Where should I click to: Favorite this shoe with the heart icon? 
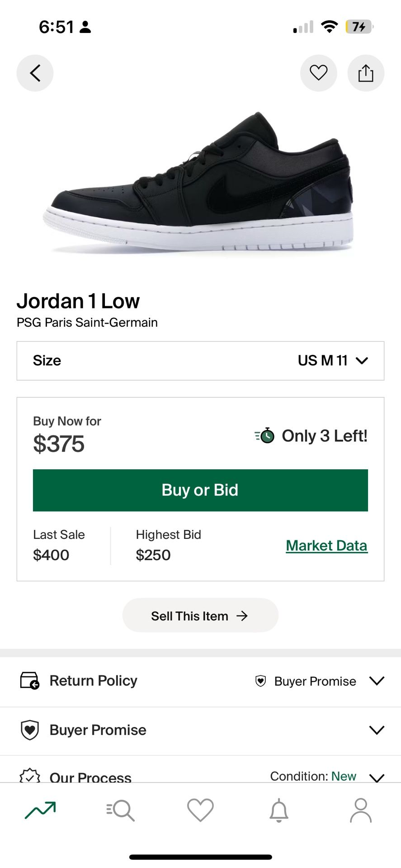pyautogui.click(x=318, y=73)
